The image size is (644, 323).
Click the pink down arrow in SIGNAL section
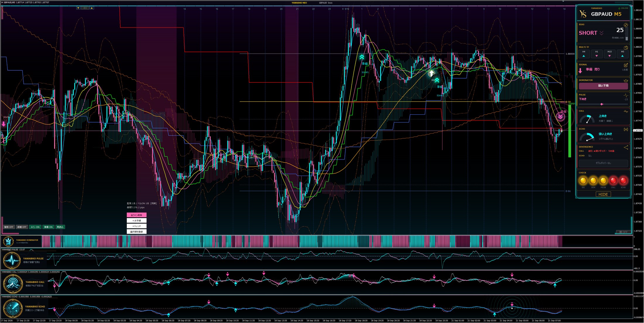pyautogui.click(x=580, y=70)
